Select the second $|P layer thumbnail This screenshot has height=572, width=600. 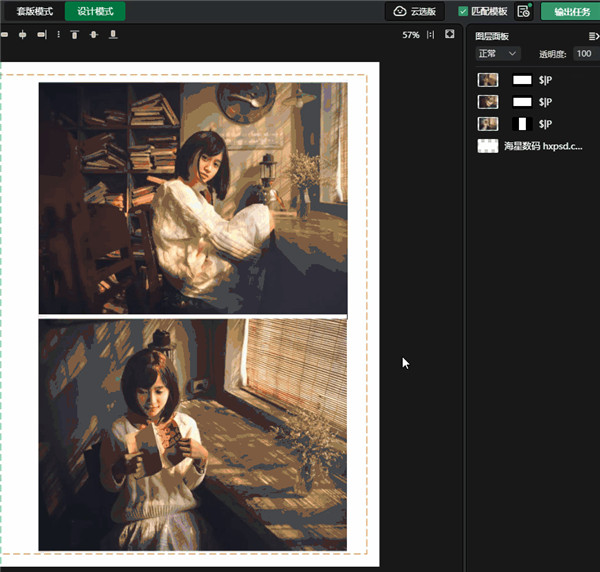[x=488, y=102]
